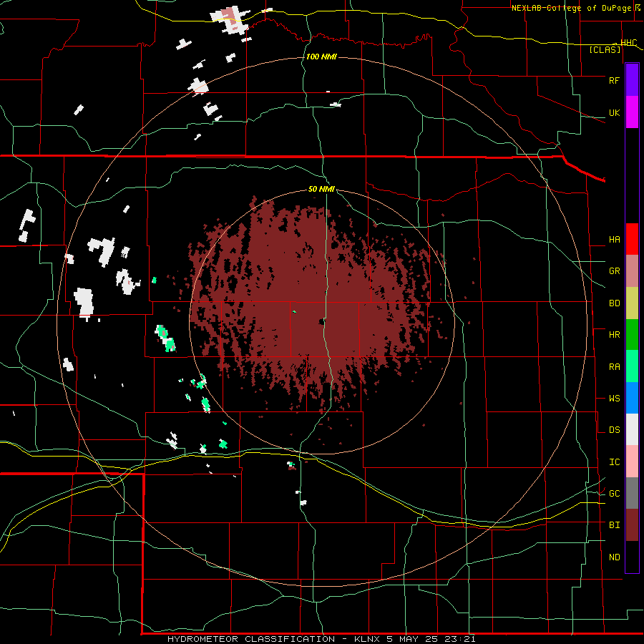The width and height of the screenshot is (644, 644).
Task: Click the HYDROMETEOR CLASSIFICATION title
Action: [251, 639]
